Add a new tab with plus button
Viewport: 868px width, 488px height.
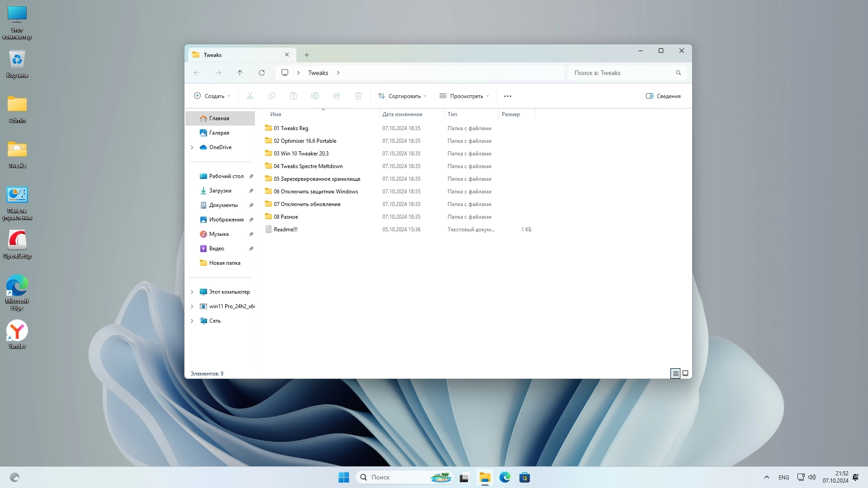tap(307, 55)
